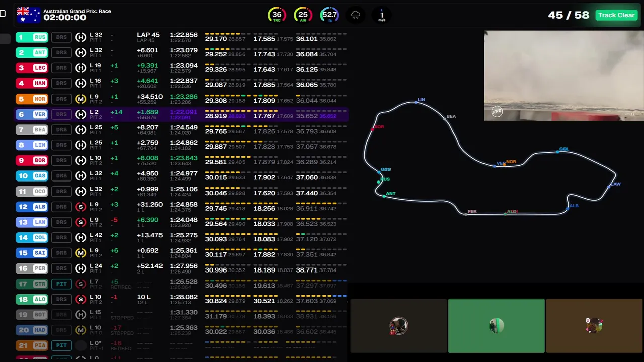The image size is (644, 362).
Task: Click the DRS indicator in RUS row
Action: coord(61,37)
